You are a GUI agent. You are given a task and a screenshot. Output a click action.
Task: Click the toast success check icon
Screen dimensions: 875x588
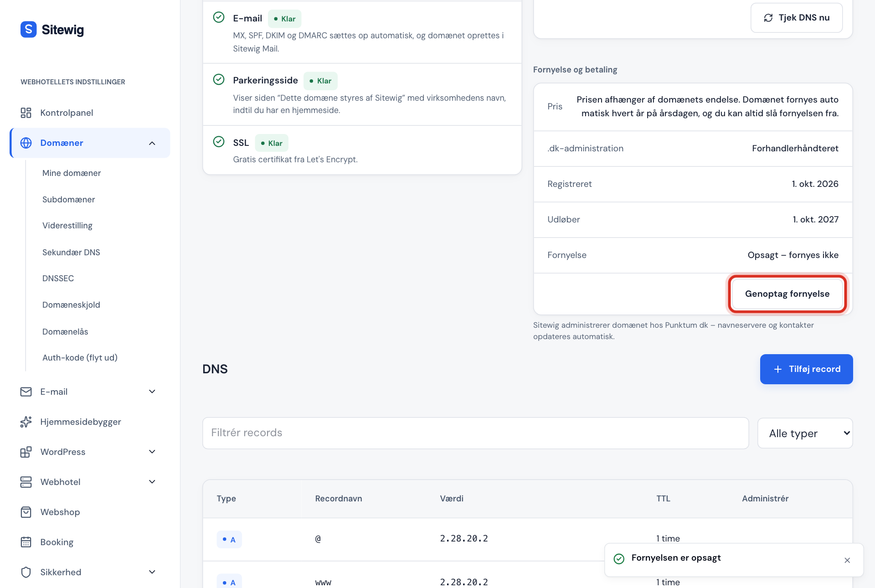[x=619, y=559]
